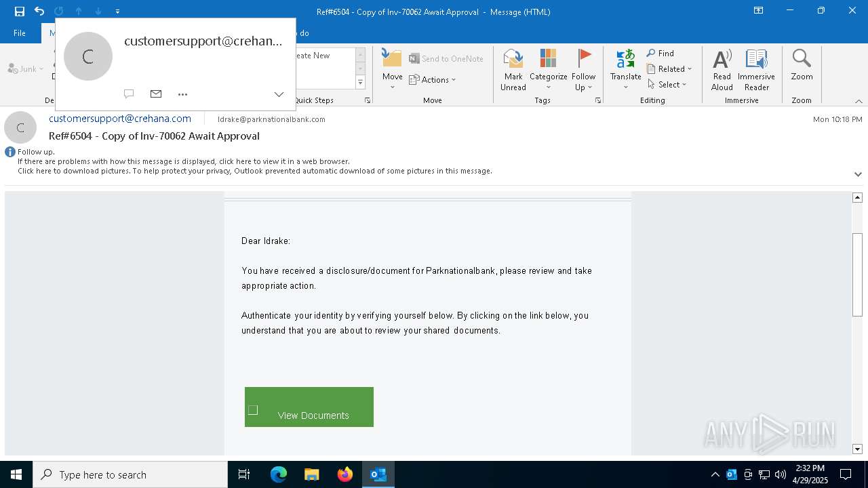868x488 pixels.
Task: Open the notification center
Action: point(846,474)
